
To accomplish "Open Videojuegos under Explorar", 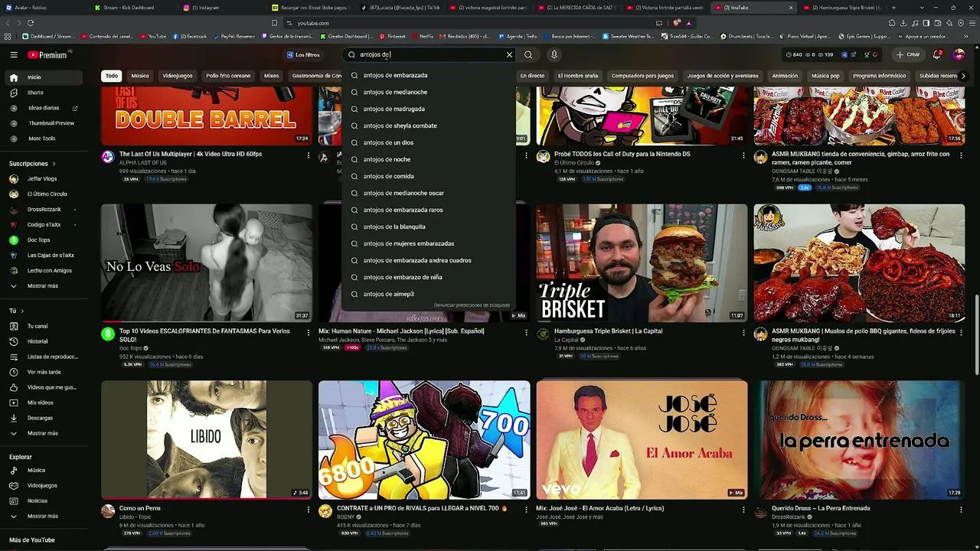I will (x=42, y=485).
